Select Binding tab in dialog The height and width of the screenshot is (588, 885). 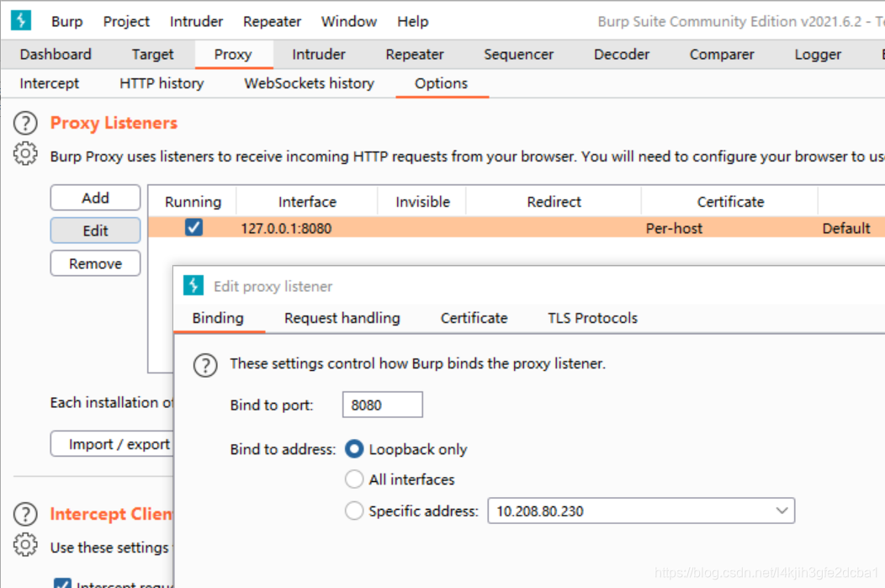218,318
